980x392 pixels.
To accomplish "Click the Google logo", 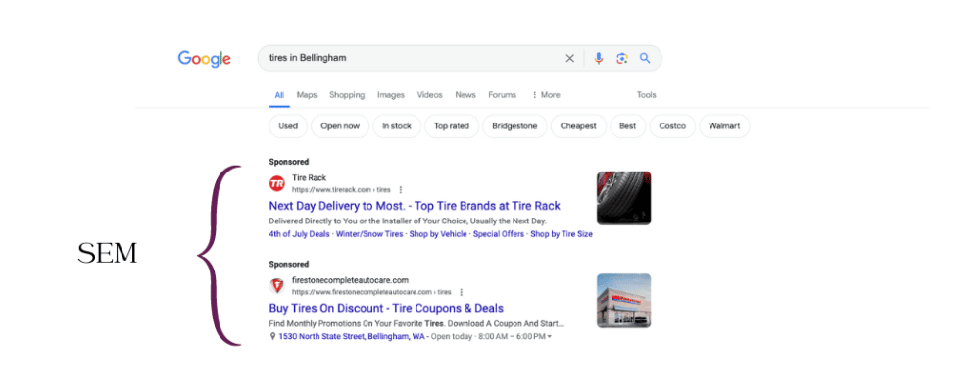I will 204,59.
